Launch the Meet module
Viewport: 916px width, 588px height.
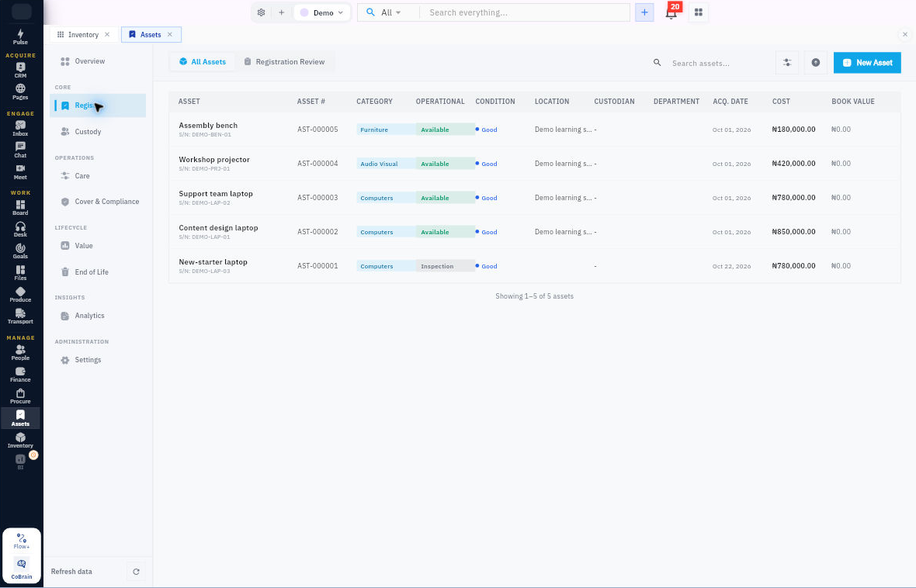20,171
